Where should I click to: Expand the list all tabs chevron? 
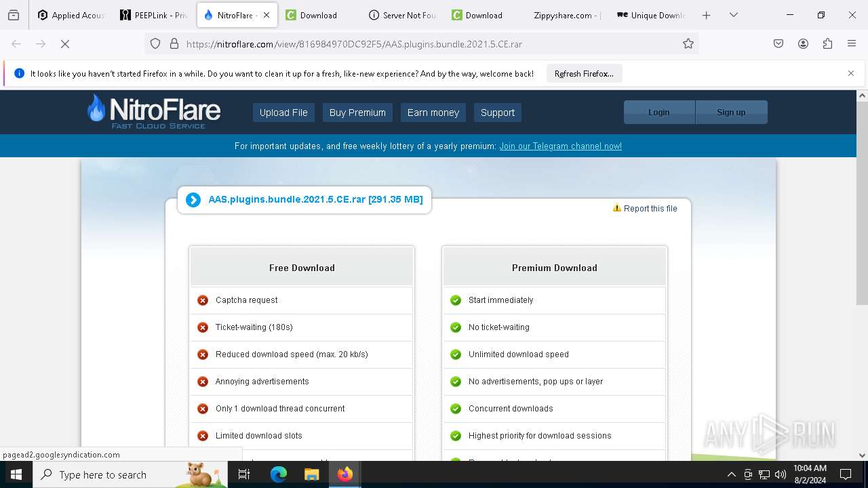pos(733,15)
